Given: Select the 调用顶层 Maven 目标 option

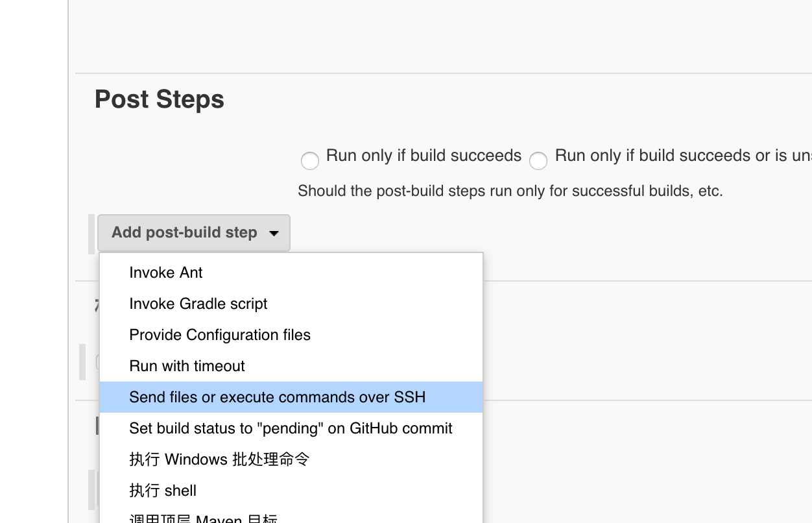Looking at the screenshot, I should coord(204,518).
